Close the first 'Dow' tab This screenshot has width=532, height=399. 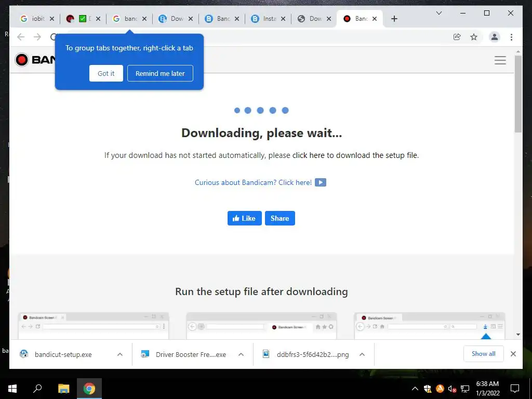tap(191, 19)
